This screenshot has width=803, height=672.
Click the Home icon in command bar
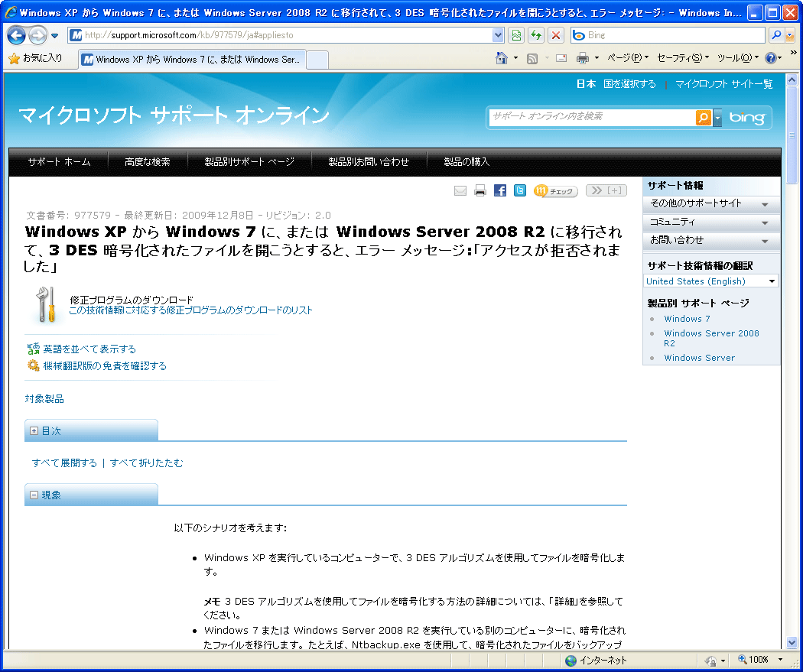(502, 58)
